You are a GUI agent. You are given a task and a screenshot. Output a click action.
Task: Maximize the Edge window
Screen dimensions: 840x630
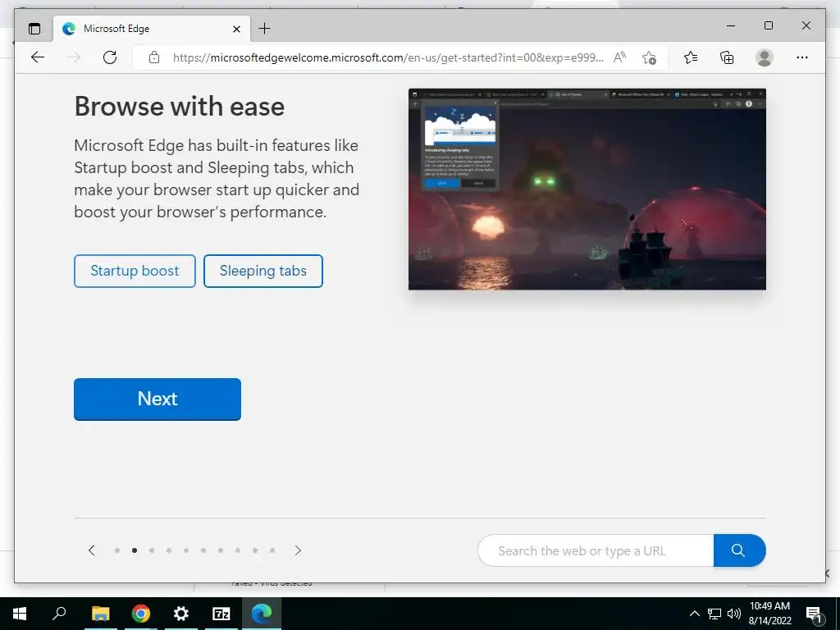coord(768,25)
